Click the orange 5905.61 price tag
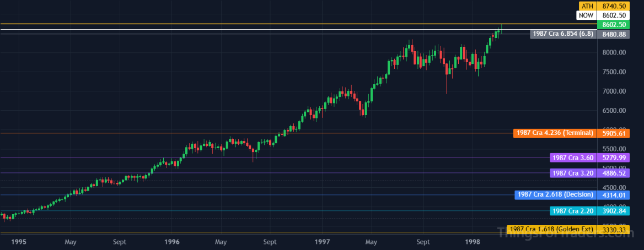Image resolution: width=644 pixels, height=250 pixels. [614, 133]
